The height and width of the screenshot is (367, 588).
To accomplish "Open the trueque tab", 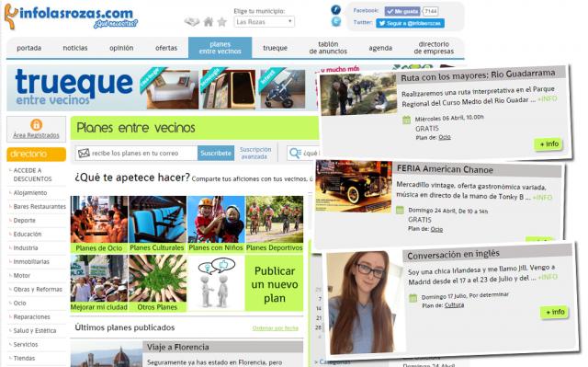I will coord(275,48).
